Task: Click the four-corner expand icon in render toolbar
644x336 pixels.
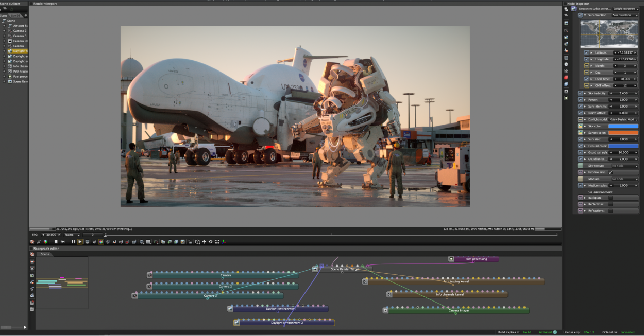Action: pyautogui.click(x=217, y=242)
